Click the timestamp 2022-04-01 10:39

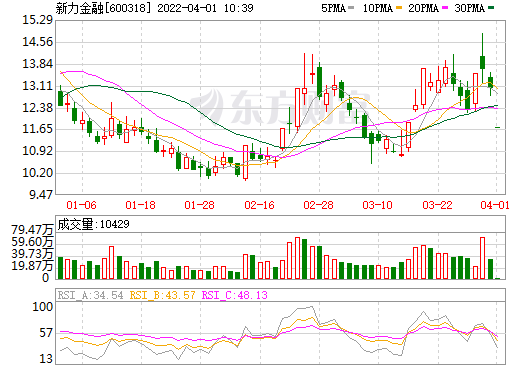point(205,8)
